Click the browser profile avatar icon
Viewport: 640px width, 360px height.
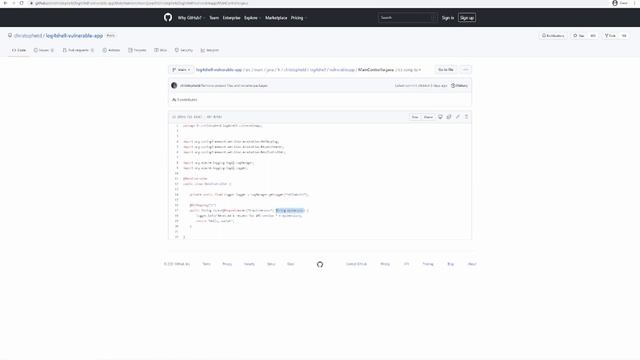coord(615,3)
